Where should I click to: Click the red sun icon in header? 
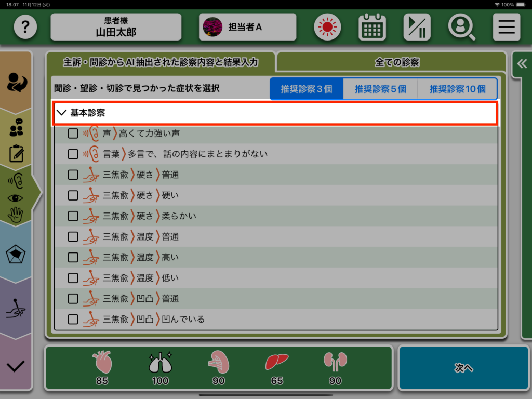tap(327, 27)
